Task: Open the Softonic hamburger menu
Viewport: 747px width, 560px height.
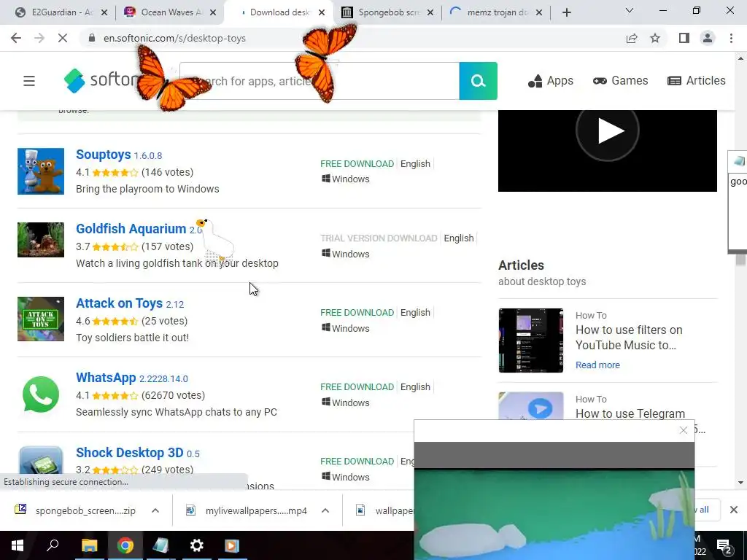Action: (29, 81)
